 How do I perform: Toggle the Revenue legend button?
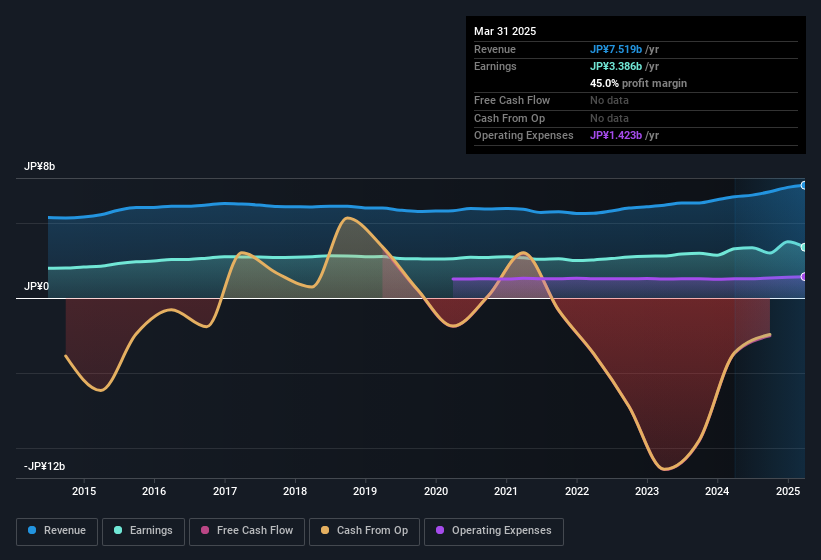point(57,531)
